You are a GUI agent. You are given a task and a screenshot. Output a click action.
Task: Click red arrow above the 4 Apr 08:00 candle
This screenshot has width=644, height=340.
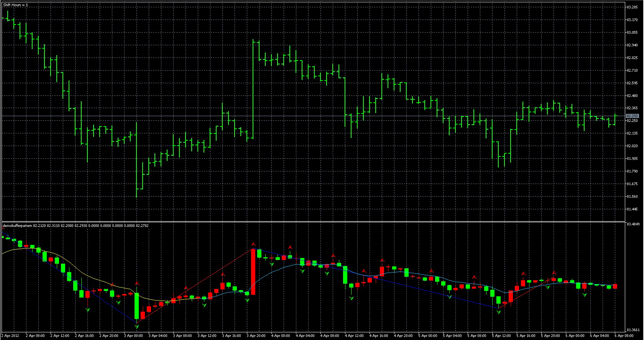tap(333, 255)
